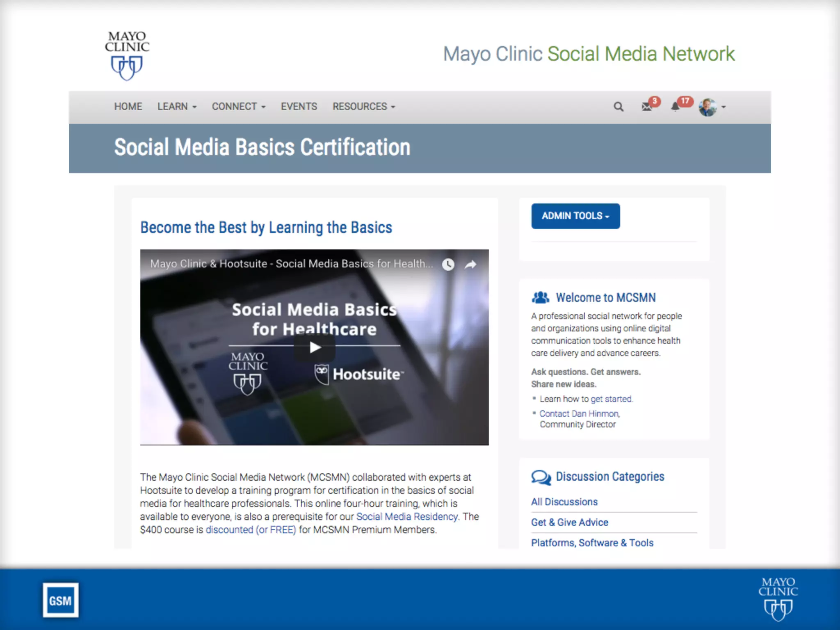
Task: Open the Admin Tools dropdown button
Action: click(x=575, y=216)
